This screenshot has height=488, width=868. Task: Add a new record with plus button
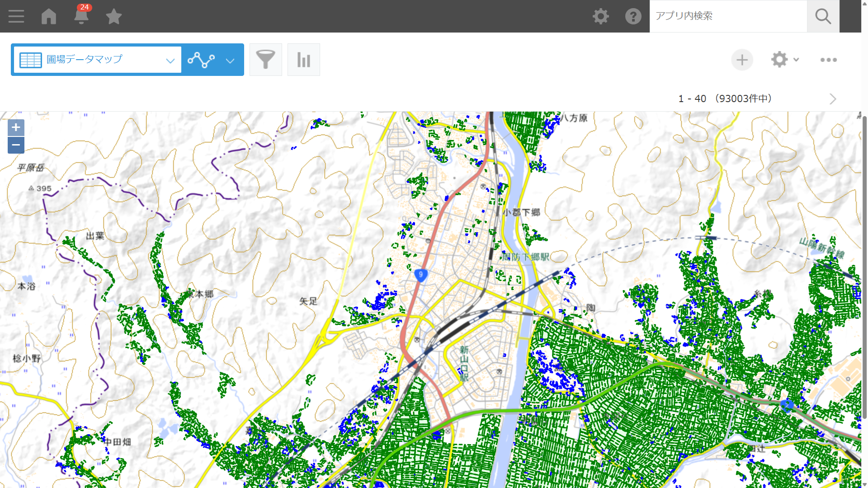(742, 60)
